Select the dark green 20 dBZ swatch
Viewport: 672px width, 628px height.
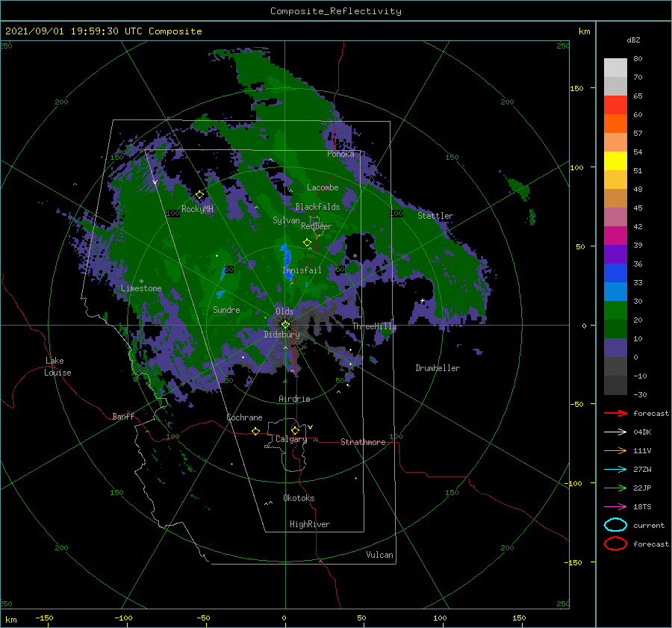point(615,329)
